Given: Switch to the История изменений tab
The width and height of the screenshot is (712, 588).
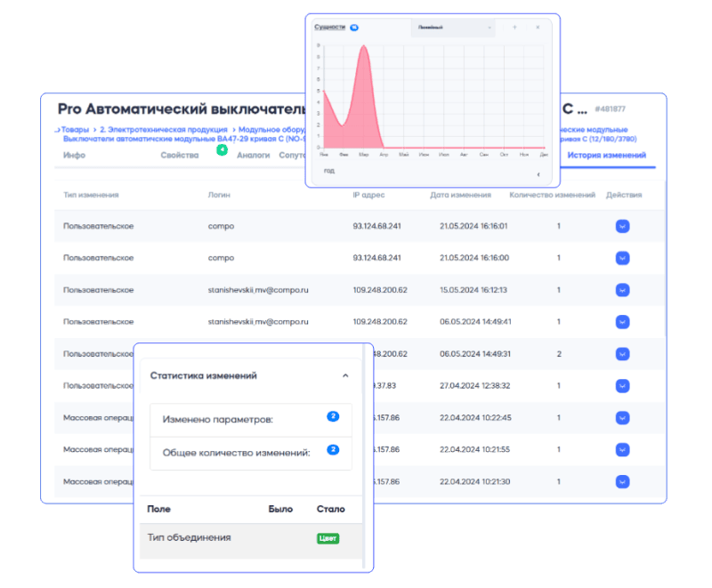Looking at the screenshot, I should tap(606, 156).
